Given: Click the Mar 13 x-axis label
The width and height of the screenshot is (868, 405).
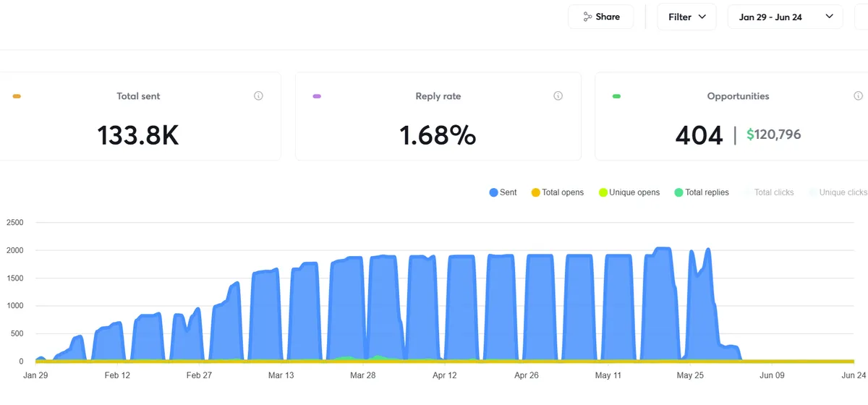Looking at the screenshot, I should click(x=281, y=375).
